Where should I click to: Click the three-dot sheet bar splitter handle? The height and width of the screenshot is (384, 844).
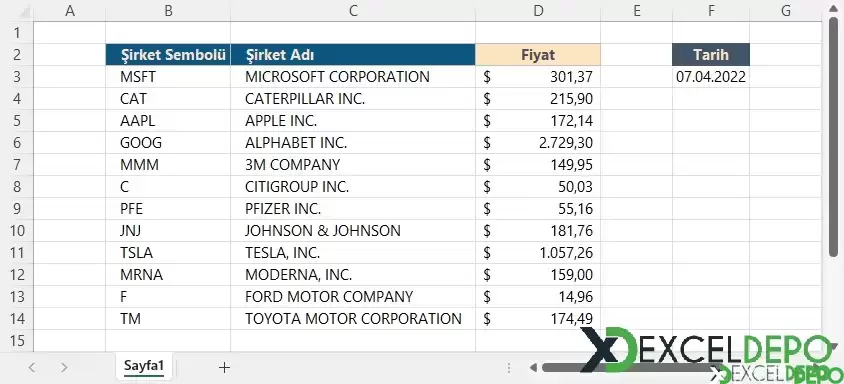click(509, 367)
